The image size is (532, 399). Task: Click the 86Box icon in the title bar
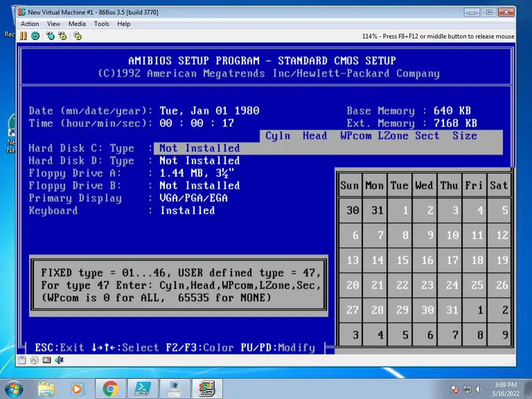tap(22, 12)
